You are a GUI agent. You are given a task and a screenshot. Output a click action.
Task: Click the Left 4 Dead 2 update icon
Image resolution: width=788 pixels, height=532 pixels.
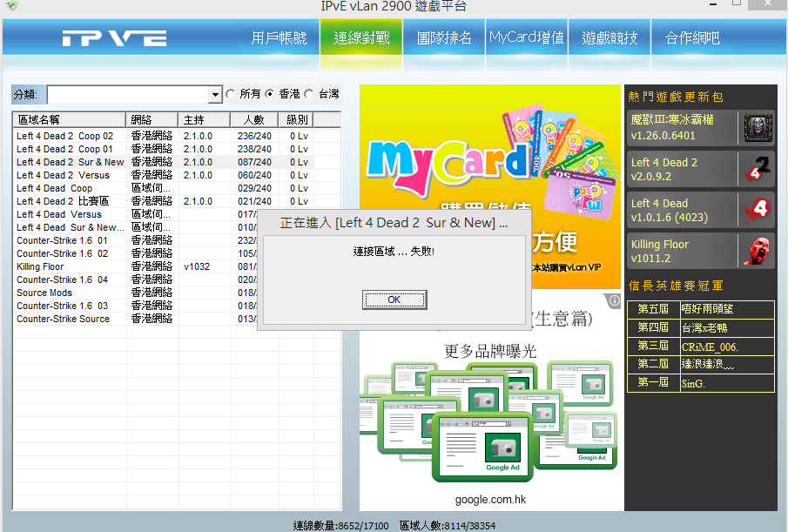point(758,169)
